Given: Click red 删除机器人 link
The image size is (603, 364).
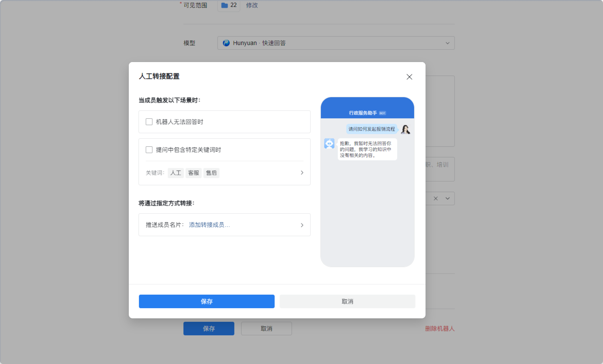Looking at the screenshot, I should point(440,329).
